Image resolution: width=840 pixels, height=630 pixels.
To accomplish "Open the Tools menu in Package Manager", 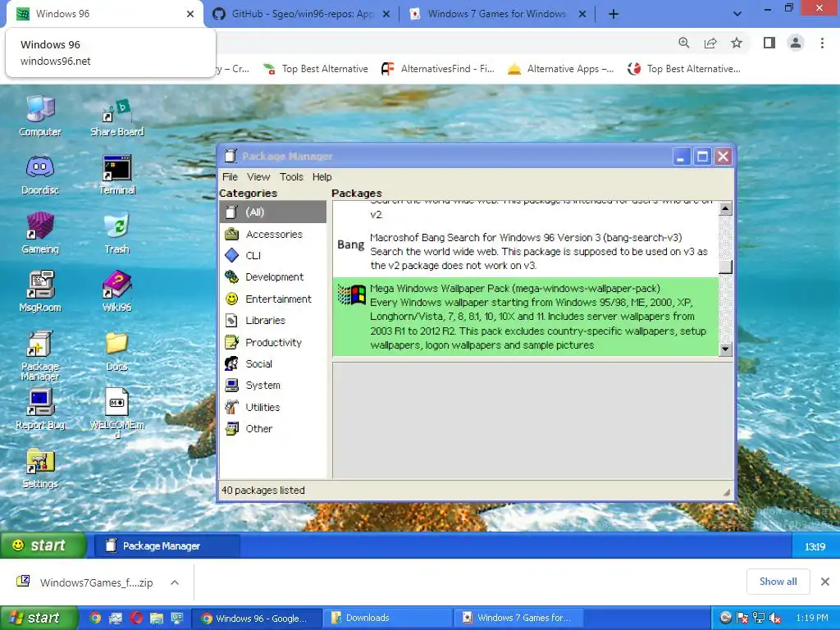I will [x=291, y=177].
